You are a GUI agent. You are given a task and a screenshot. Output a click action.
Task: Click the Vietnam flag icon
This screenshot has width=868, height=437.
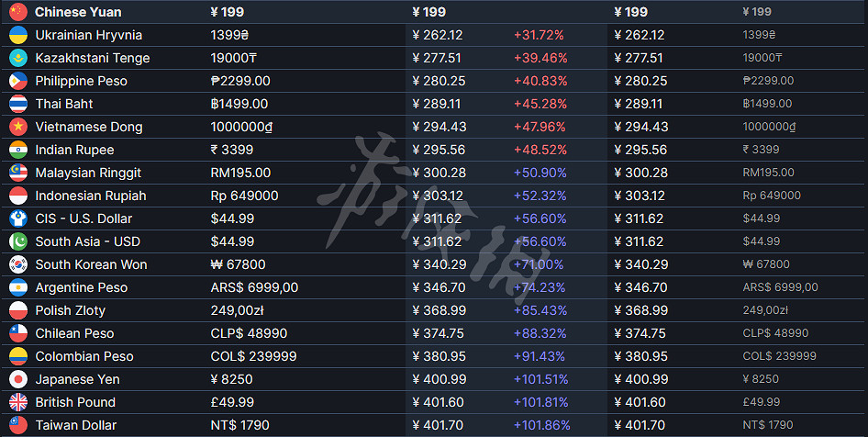pos(17,127)
